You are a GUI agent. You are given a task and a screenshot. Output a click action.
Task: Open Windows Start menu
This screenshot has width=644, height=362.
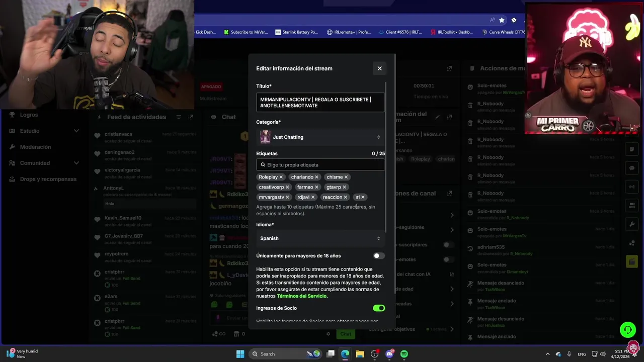(240, 354)
